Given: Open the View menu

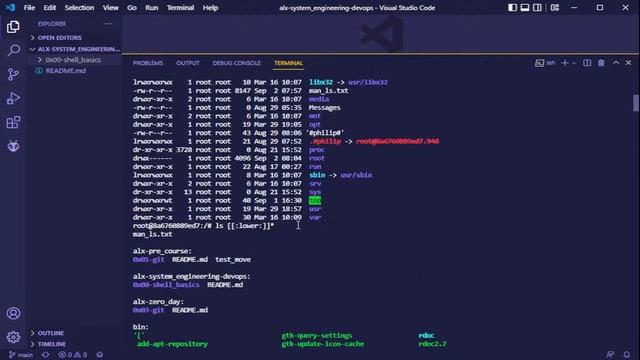Looking at the screenshot, I should point(111,8).
